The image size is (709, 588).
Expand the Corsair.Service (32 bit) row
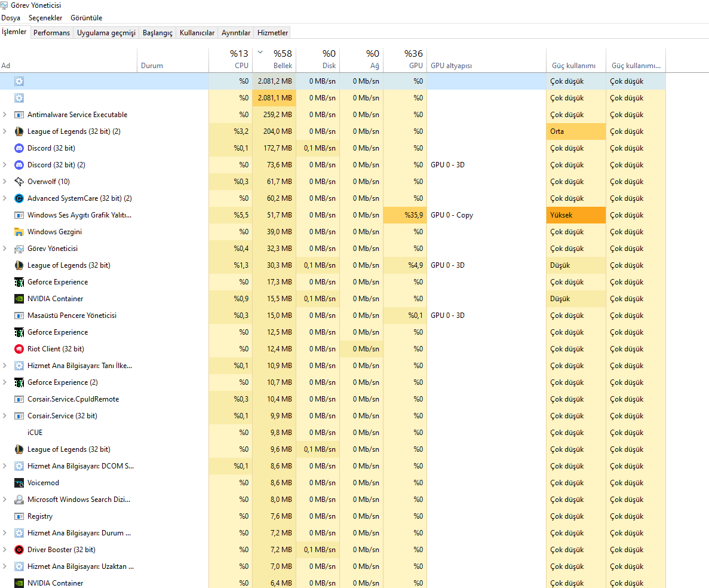[5, 416]
